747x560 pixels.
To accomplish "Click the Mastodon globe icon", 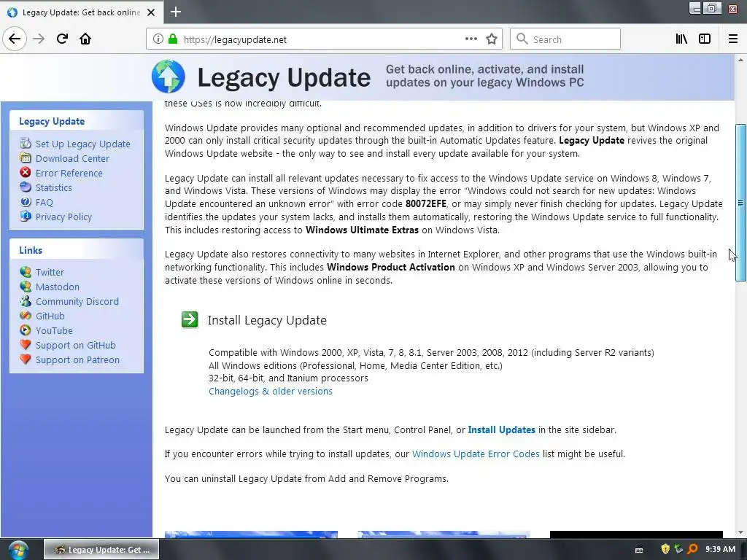I will pos(26,287).
